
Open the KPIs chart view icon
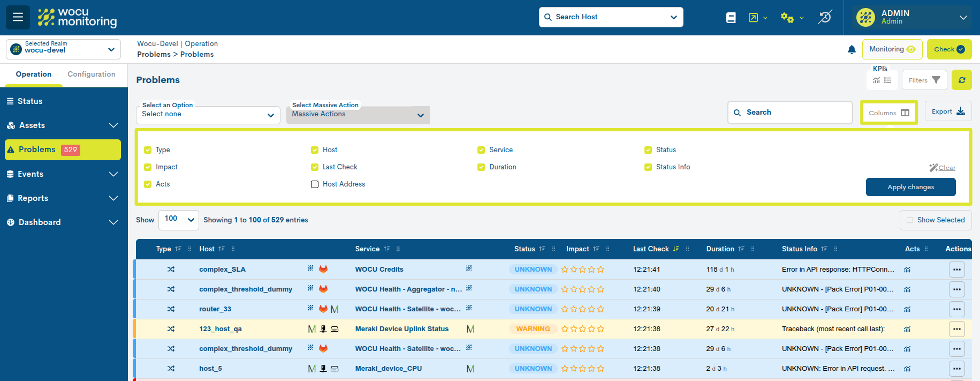(876, 80)
